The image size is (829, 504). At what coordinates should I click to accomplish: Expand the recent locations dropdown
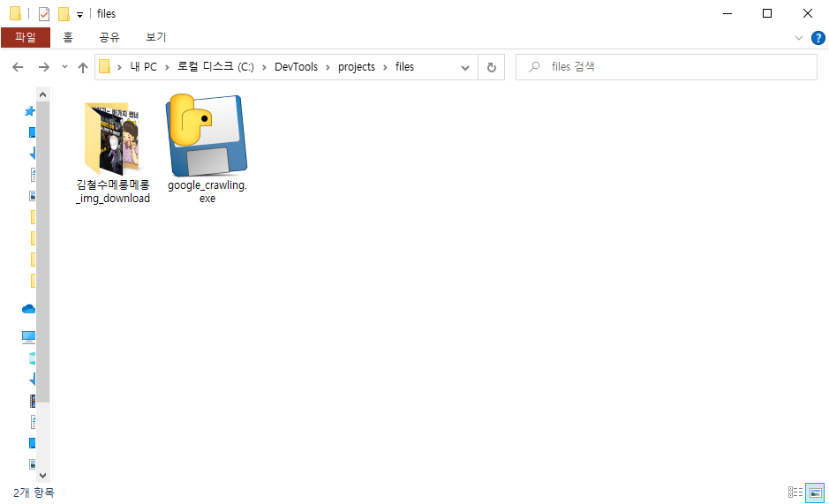coord(64,67)
